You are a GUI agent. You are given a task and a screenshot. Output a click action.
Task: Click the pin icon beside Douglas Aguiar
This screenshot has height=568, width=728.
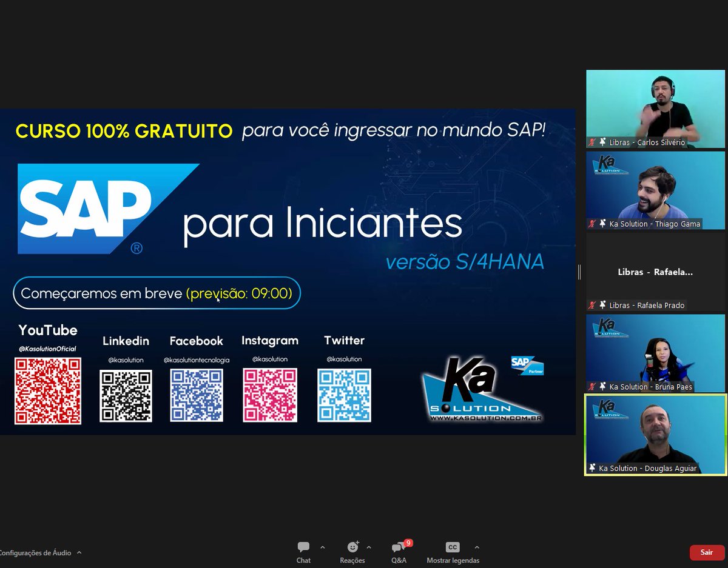tap(592, 468)
